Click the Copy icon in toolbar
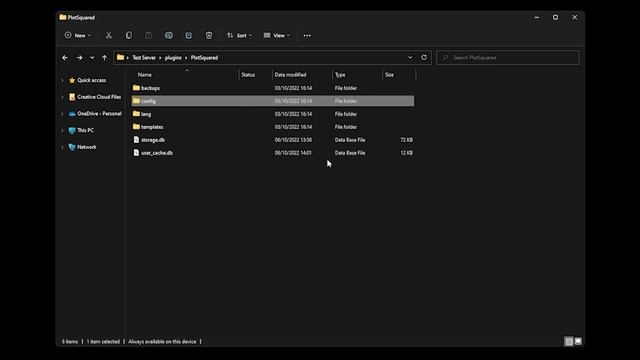 pyautogui.click(x=129, y=36)
